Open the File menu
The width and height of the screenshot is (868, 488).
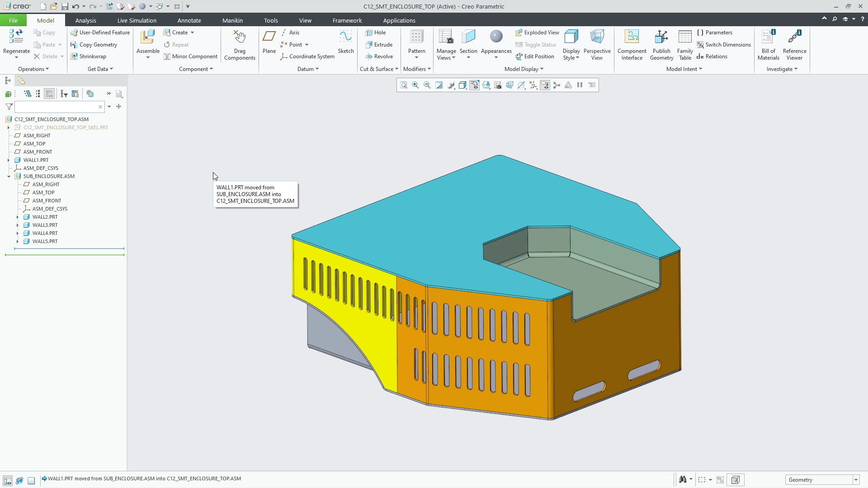[13, 20]
